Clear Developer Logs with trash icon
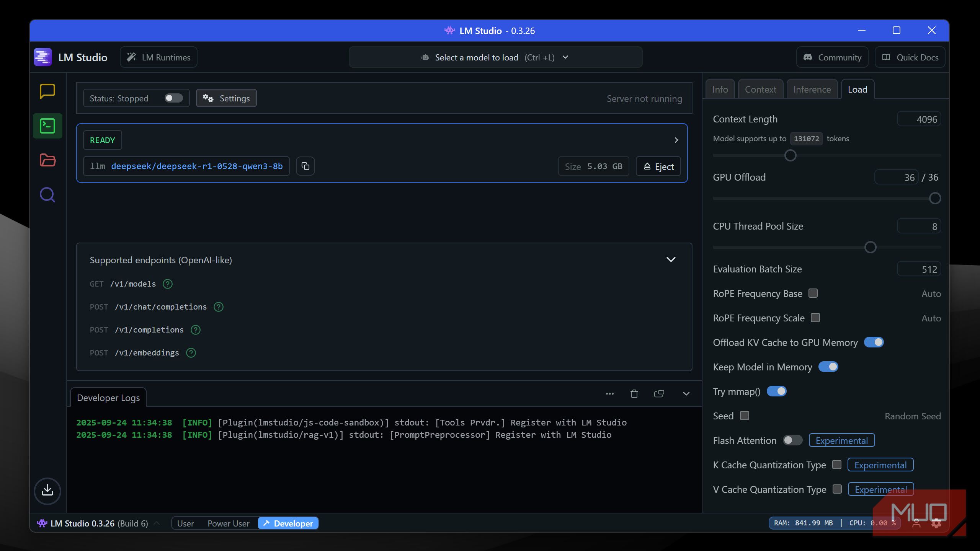 point(634,394)
